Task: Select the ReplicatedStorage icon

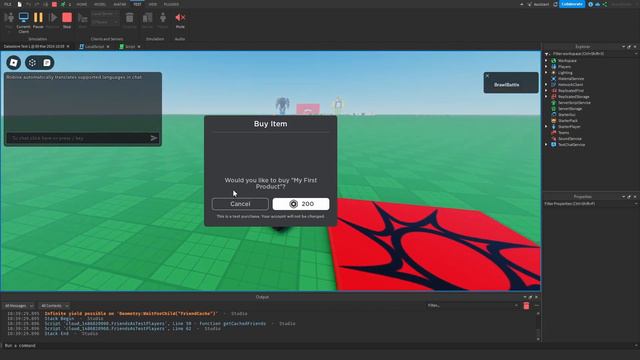Action: click(554, 97)
